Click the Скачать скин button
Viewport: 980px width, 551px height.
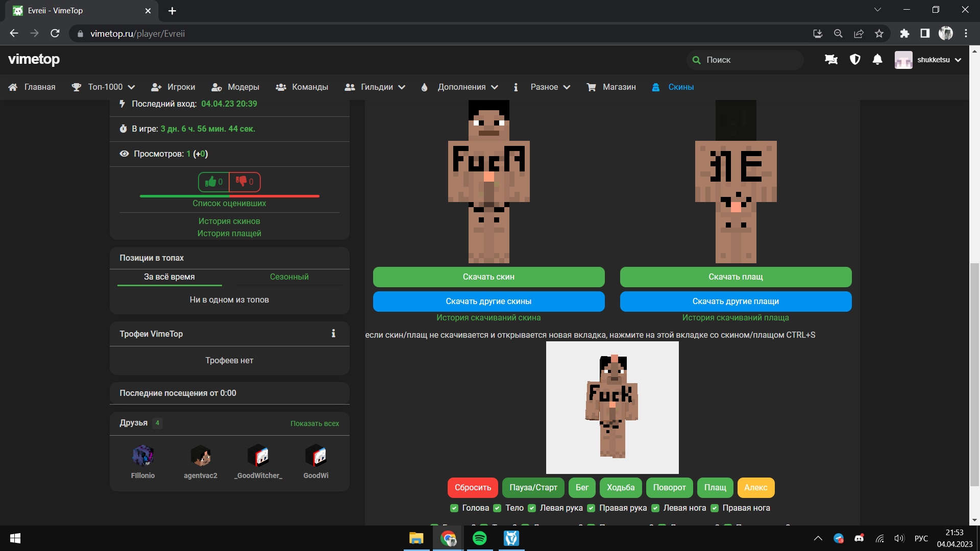coord(488,277)
